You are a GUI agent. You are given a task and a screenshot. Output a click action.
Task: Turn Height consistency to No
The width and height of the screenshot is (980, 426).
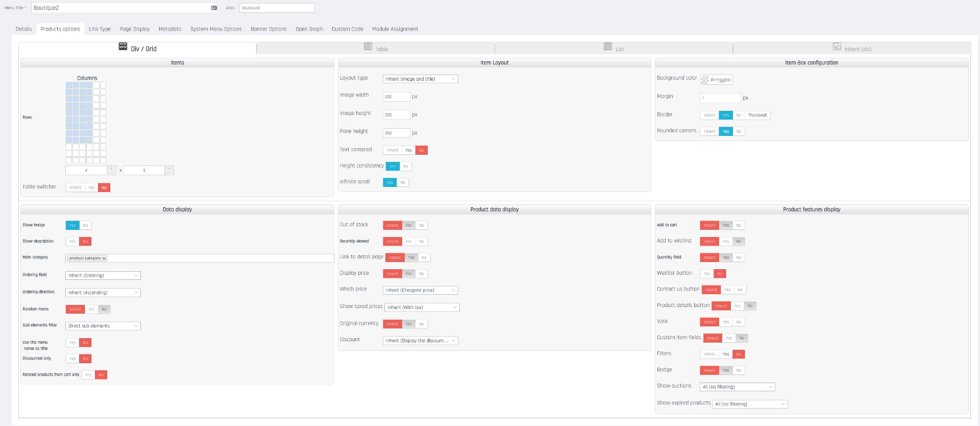(x=406, y=167)
